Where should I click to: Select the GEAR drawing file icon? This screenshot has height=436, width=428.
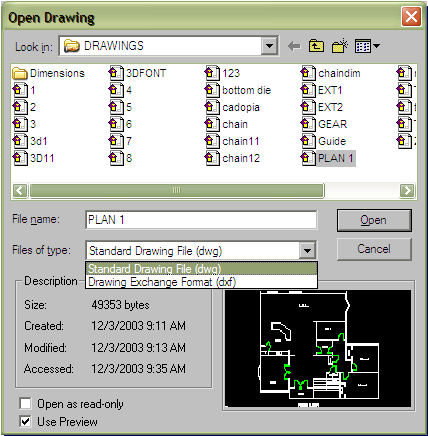[308, 124]
